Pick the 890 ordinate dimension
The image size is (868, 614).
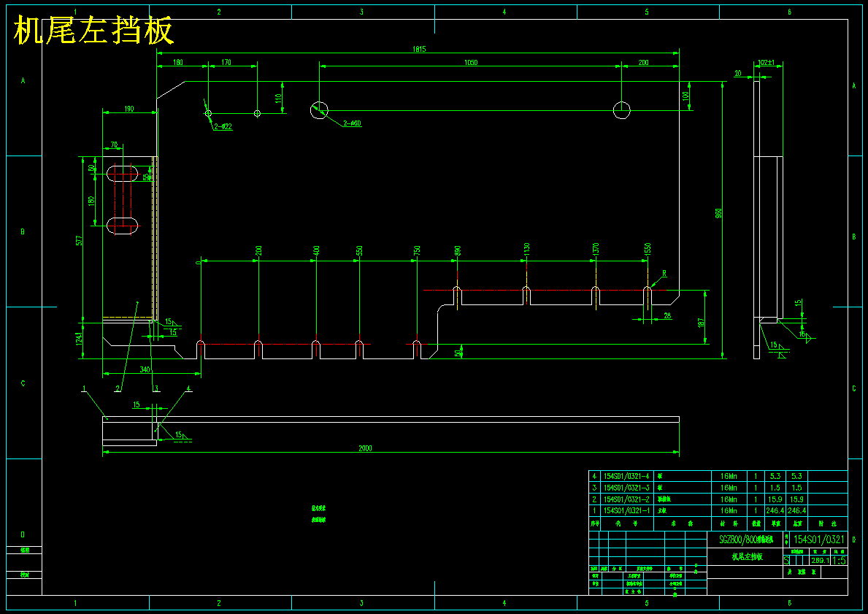point(457,250)
